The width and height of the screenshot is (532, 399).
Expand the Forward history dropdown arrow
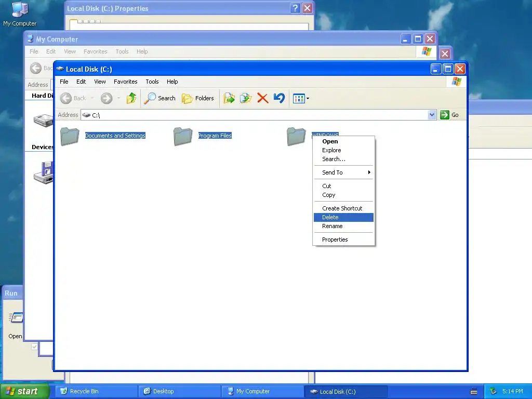118,98
